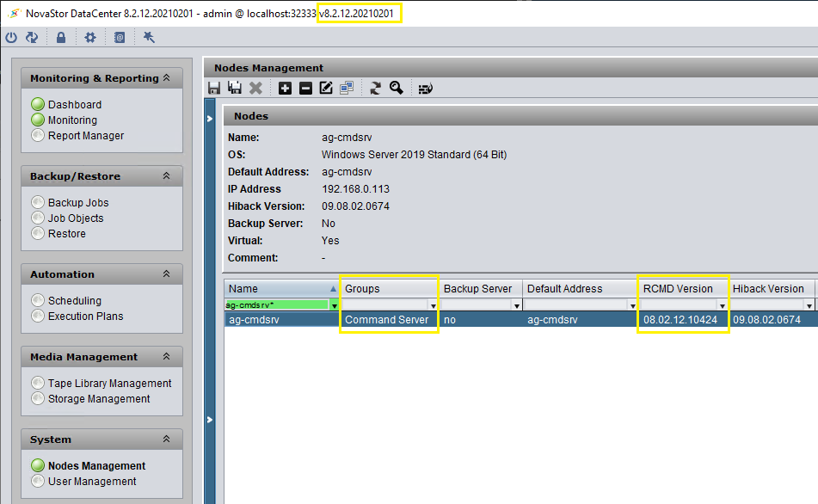818x504 pixels.
Task: Open Report Manager
Action: (x=86, y=136)
